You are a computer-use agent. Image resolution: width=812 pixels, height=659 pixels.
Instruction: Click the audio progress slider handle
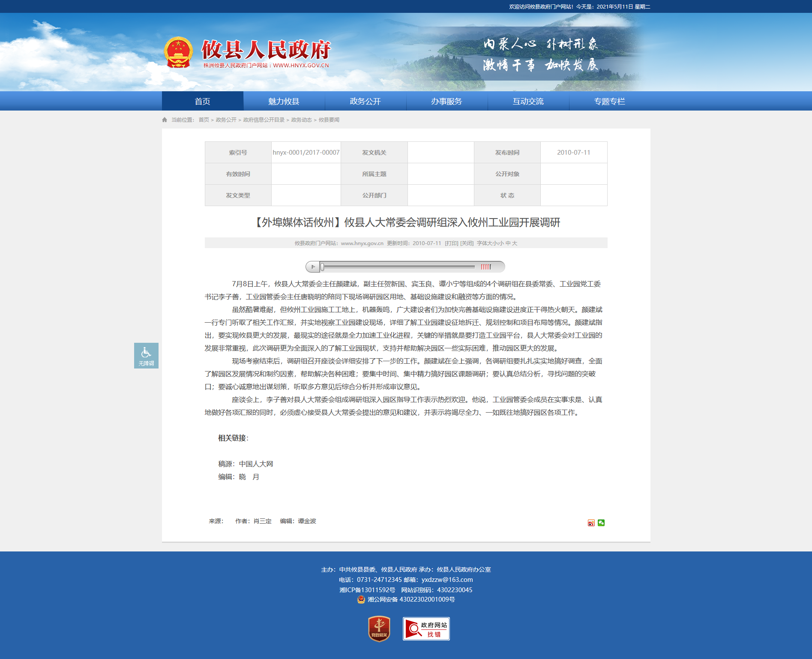click(322, 267)
